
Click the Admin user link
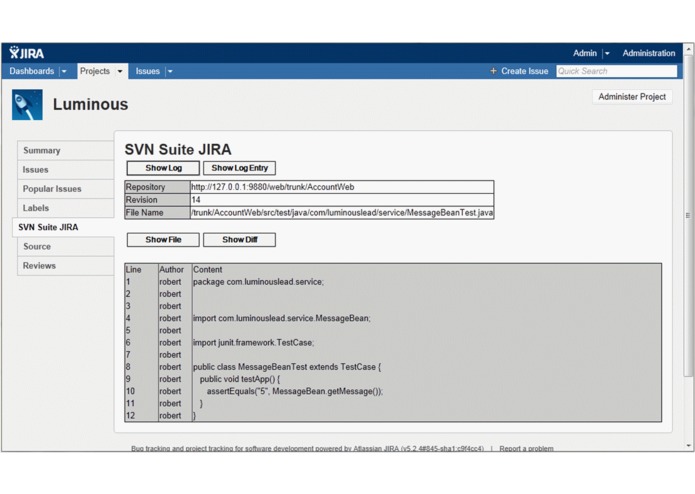coord(585,53)
